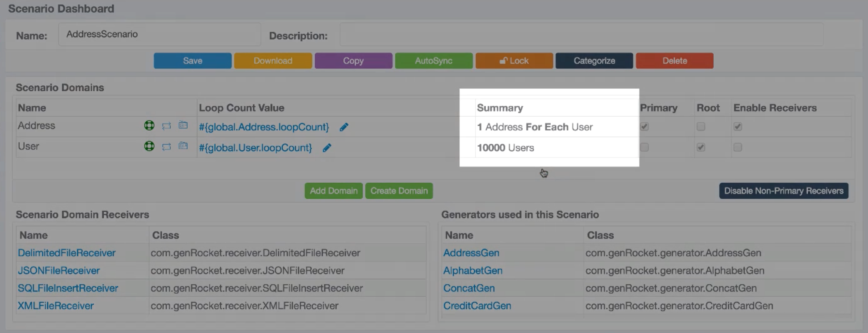This screenshot has width=868, height=333.
Task: Open the AddressGen generator link
Action: 471,253
